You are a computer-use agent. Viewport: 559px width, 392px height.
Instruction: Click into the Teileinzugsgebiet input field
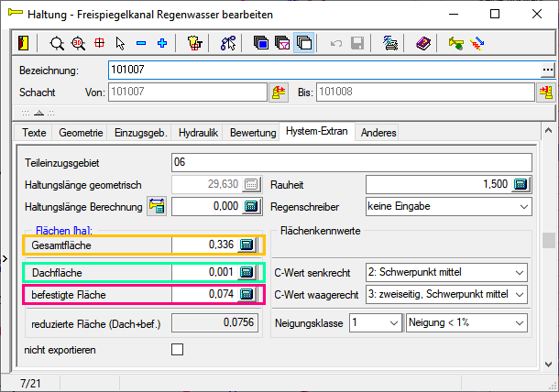click(x=350, y=161)
